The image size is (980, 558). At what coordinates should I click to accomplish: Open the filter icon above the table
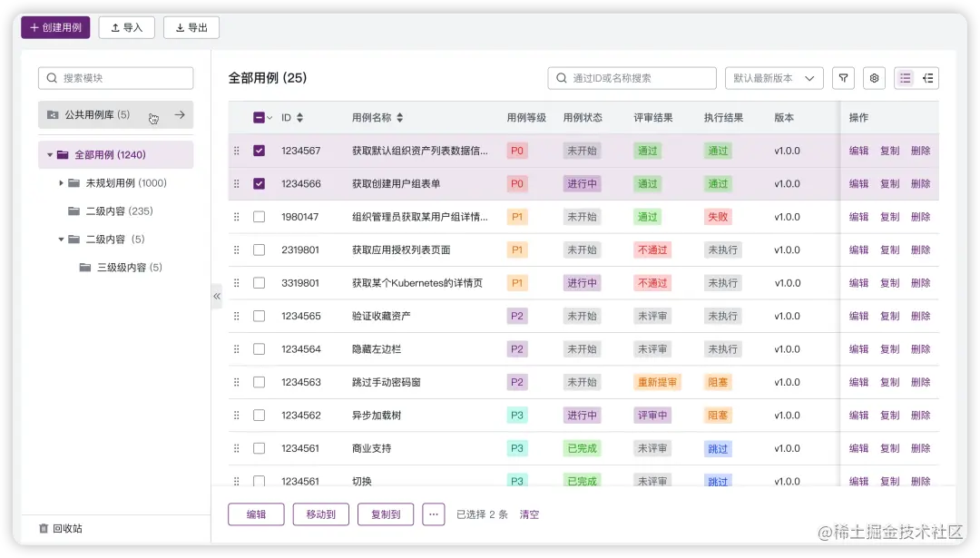[843, 78]
